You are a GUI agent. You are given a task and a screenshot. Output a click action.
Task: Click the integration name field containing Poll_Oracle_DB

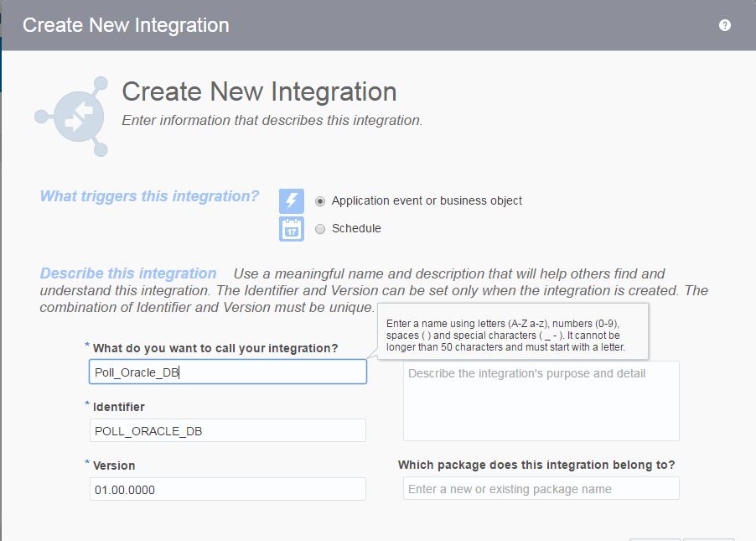coord(228,372)
